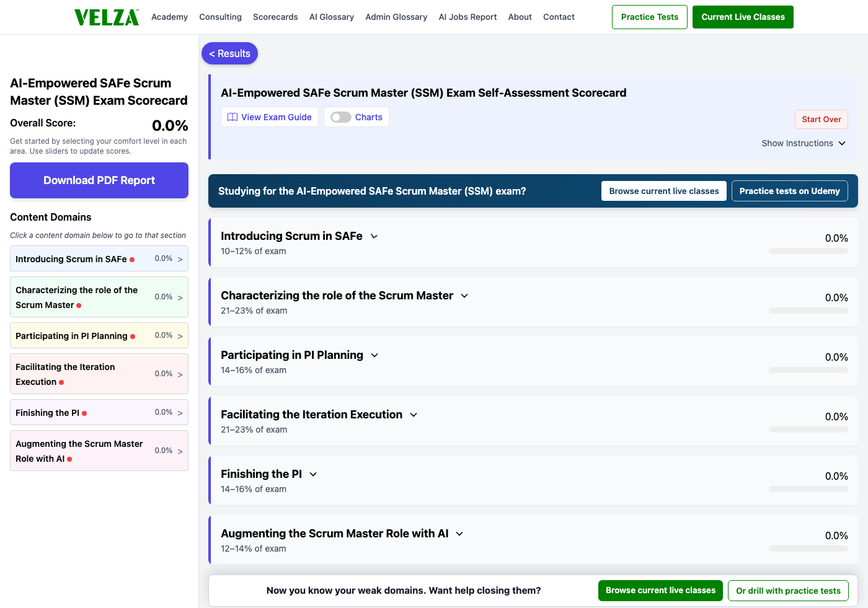Screen dimensions: 868x608
Task: Jump to Finishing the PI sidebar domain
Action: click(99, 412)
